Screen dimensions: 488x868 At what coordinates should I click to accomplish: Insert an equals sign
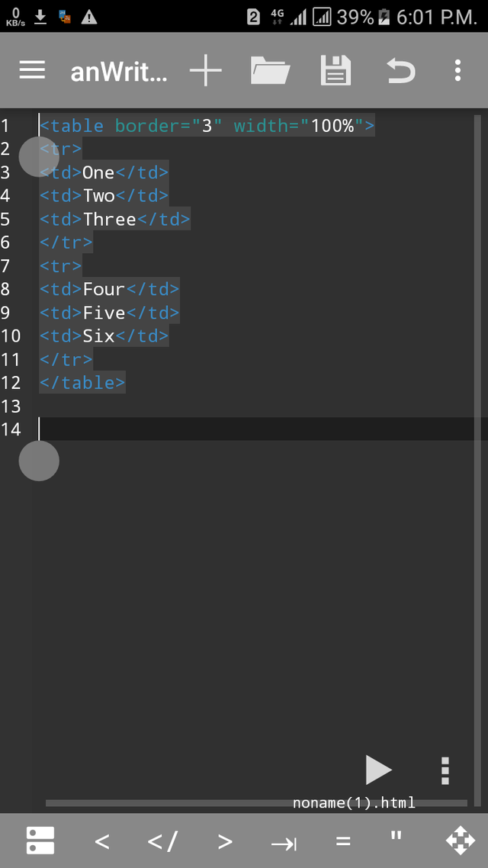[x=343, y=841]
